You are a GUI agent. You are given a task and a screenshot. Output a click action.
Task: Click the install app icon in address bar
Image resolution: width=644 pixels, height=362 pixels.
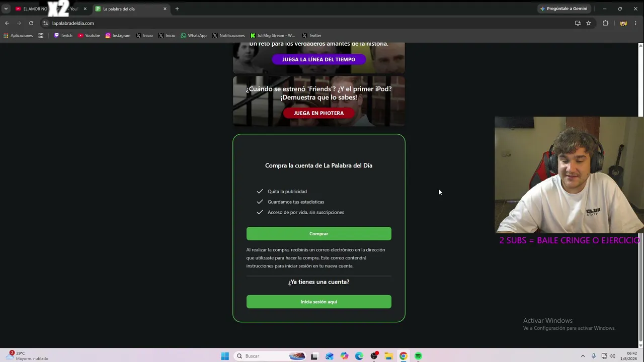(578, 23)
